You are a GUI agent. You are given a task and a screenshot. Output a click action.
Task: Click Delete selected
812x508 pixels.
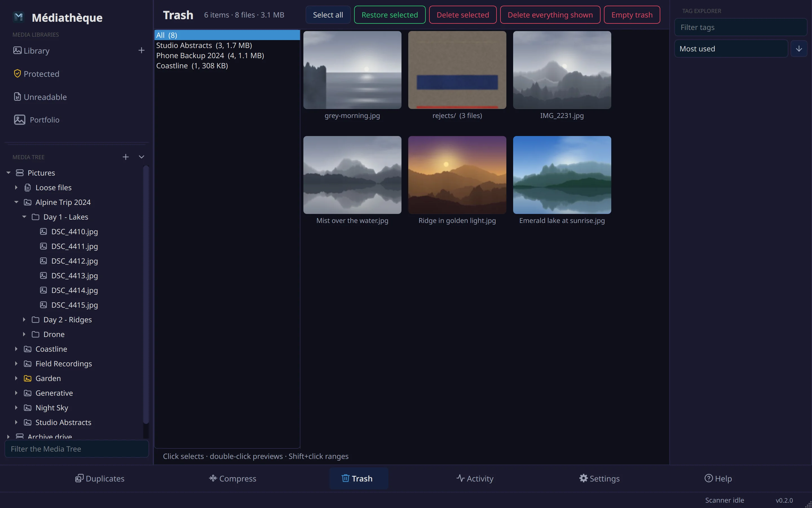coord(463,15)
